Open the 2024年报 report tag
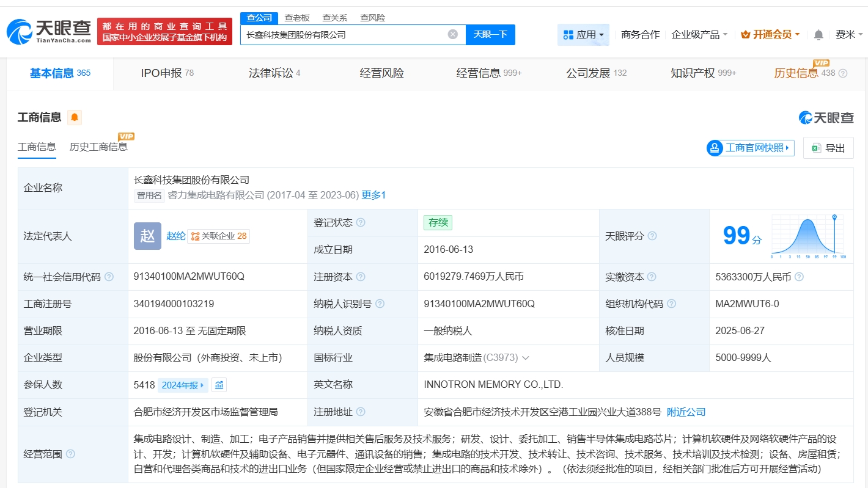This screenshot has height=488, width=868. (183, 385)
